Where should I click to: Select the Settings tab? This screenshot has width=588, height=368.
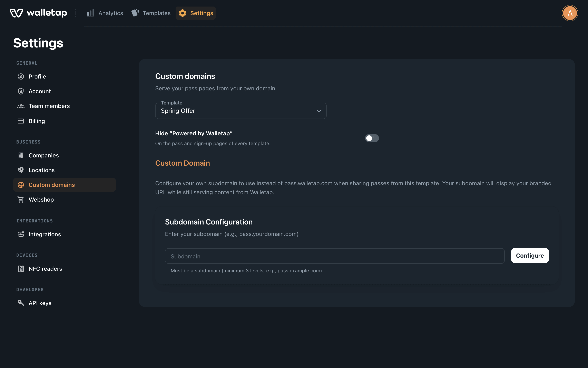(x=196, y=13)
